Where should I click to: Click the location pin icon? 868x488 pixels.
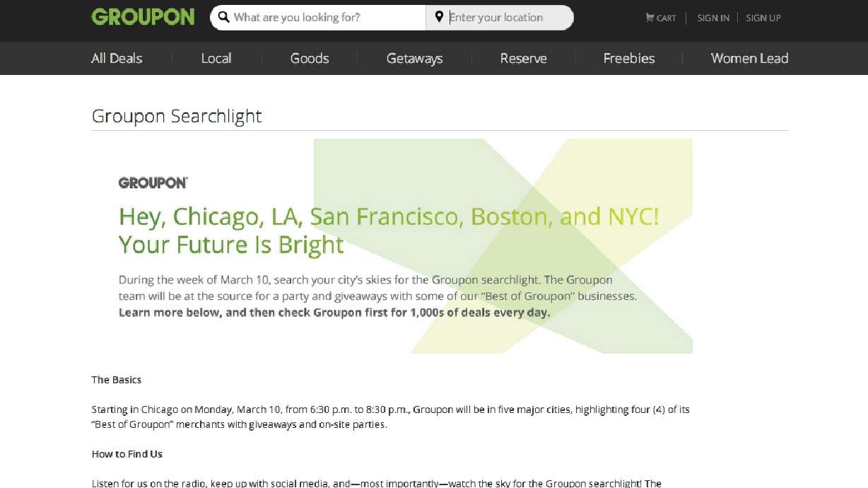point(439,16)
